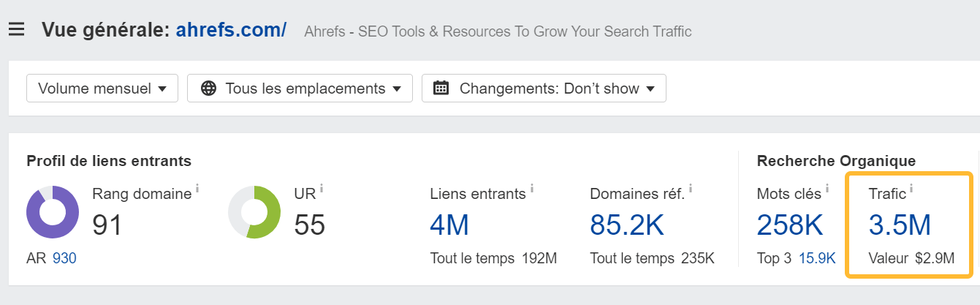Click the Recherche Organique heading
The image size is (980, 305).
[836, 161]
